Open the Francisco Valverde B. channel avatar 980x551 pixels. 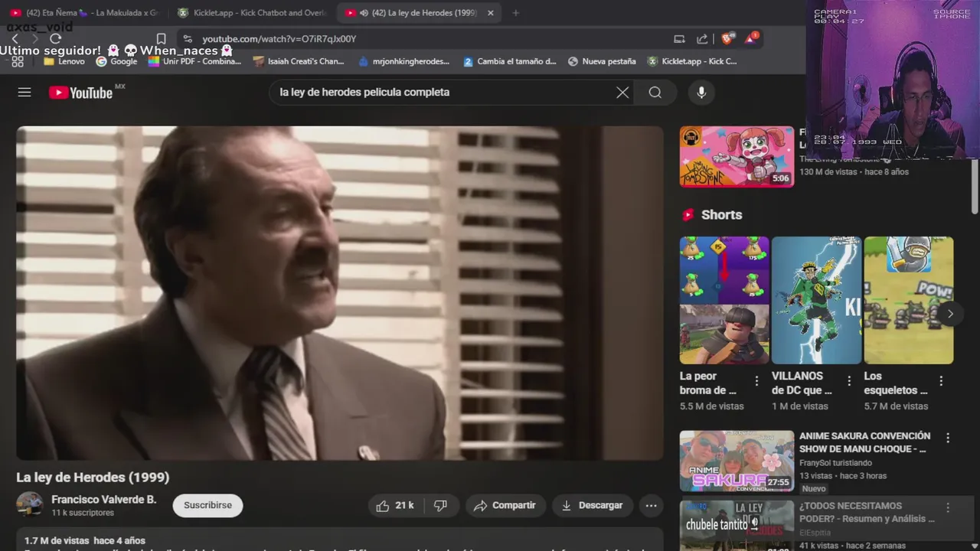coord(30,505)
